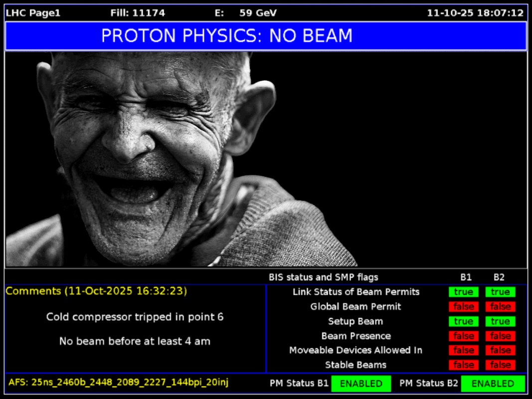Click Global Beam Permit B1 false flag
Image resolution: width=532 pixels, height=399 pixels.
click(x=463, y=307)
